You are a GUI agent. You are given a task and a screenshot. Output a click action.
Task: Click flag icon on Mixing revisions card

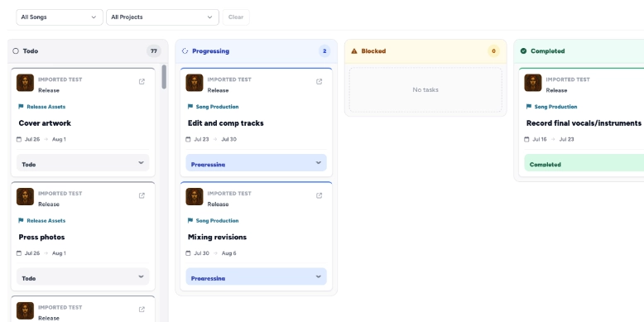[x=190, y=220]
